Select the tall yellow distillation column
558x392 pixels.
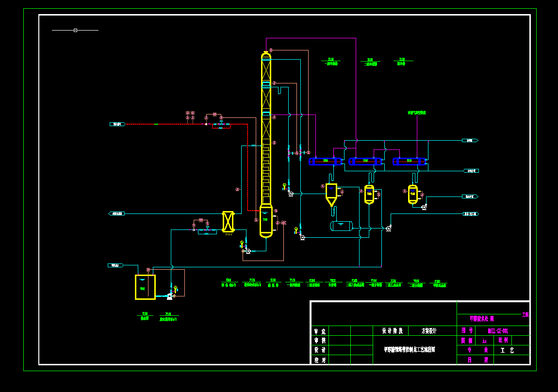click(266, 128)
